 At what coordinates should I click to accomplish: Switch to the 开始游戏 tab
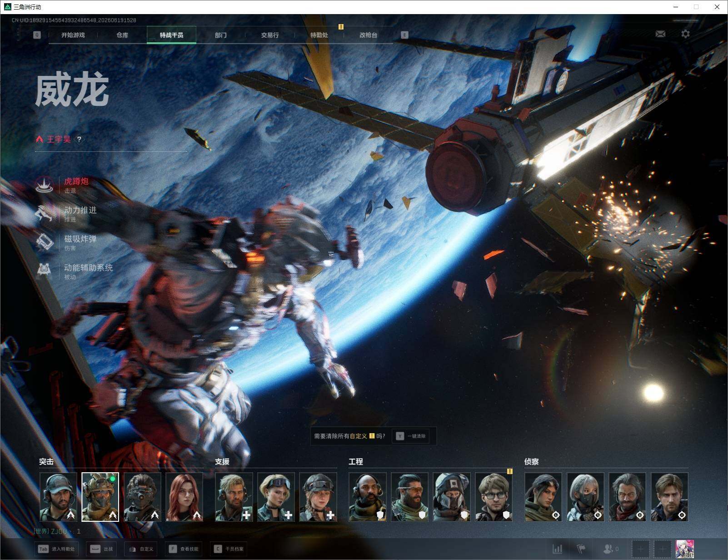(73, 35)
